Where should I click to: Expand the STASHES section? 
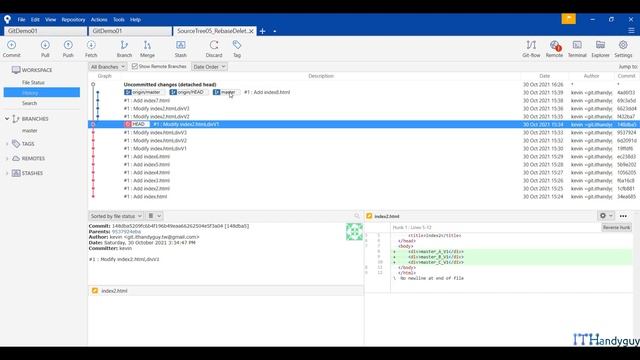(x=7, y=173)
